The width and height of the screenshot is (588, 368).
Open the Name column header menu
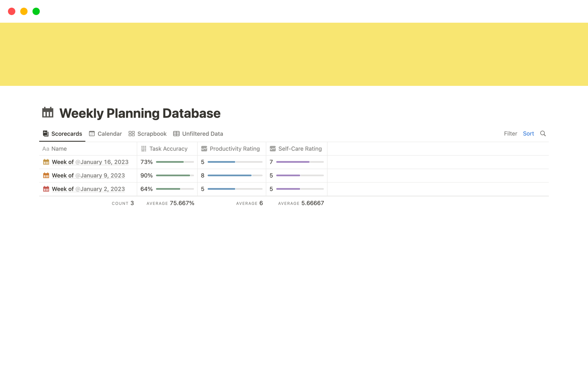click(x=59, y=149)
